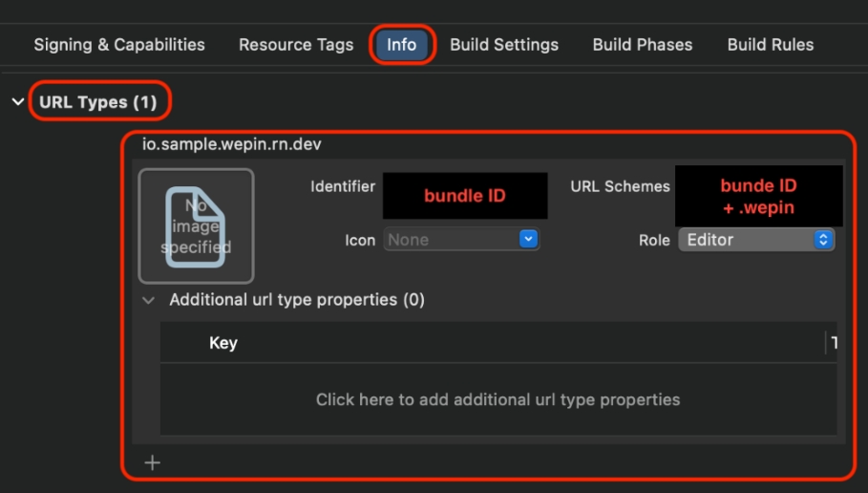868x493 pixels.
Task: Collapse the Additional url type properties chevron
Action: coord(148,300)
